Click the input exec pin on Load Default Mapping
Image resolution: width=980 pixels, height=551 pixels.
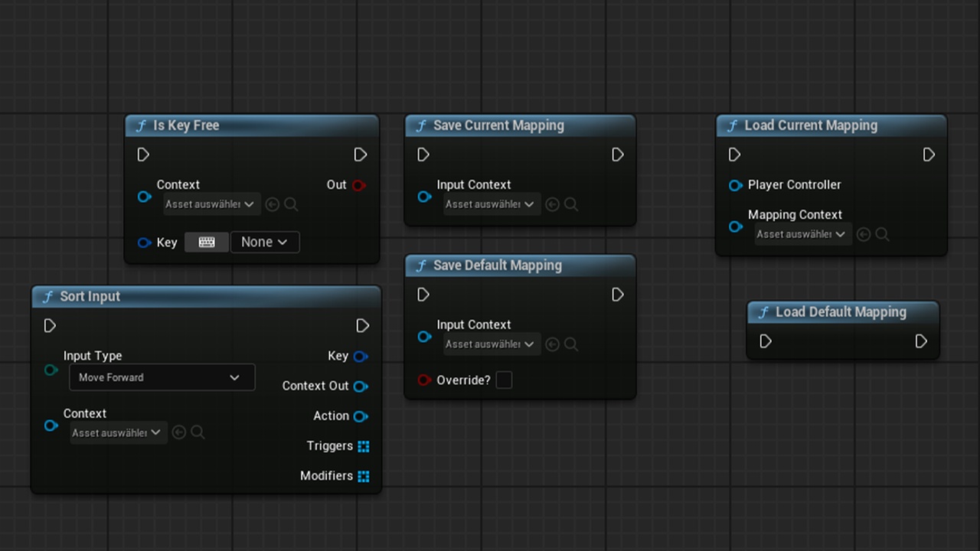tap(766, 341)
